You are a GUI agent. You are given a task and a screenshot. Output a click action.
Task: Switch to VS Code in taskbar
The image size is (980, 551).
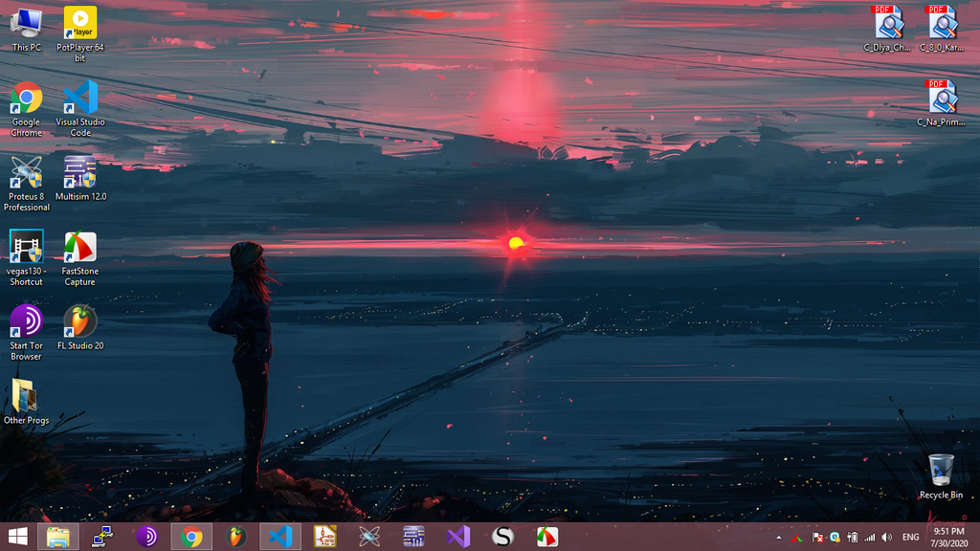coord(280,537)
